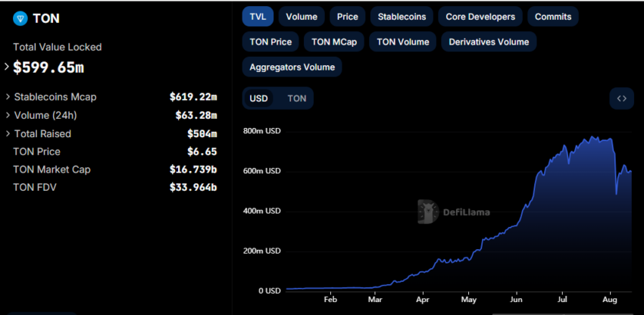Screen dimensions: 644x315
Task: Show Commits on the chart
Action: click(553, 17)
